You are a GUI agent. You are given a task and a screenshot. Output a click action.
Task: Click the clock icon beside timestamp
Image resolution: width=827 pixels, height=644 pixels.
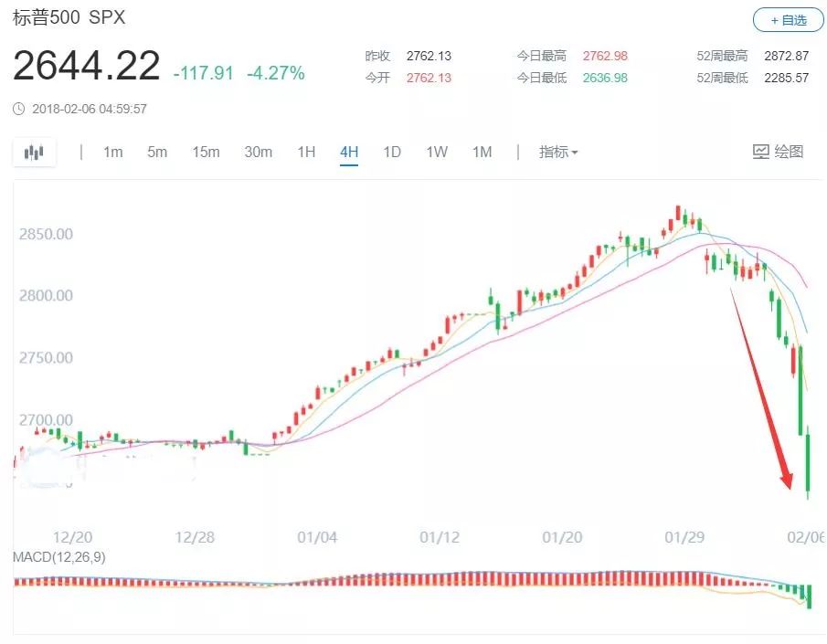pos(19,109)
